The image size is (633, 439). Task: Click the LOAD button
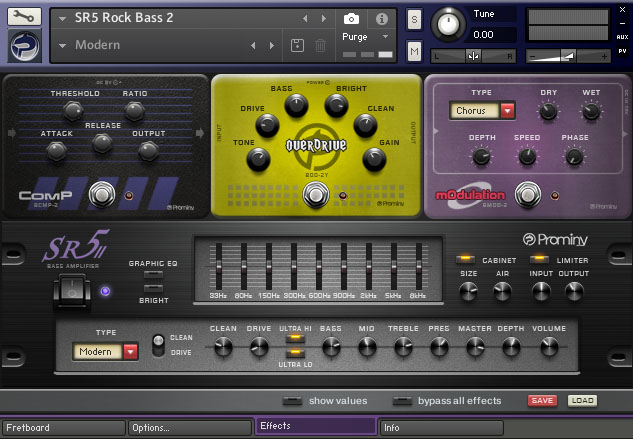click(582, 400)
